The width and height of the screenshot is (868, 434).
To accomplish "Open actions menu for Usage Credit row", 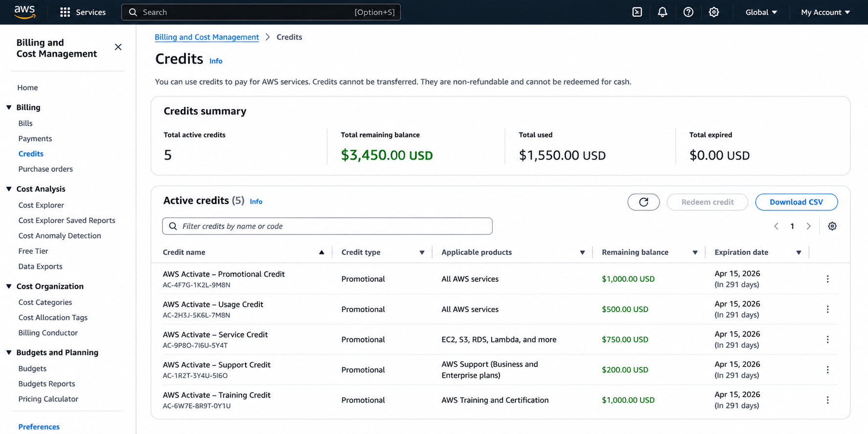I will click(x=827, y=309).
